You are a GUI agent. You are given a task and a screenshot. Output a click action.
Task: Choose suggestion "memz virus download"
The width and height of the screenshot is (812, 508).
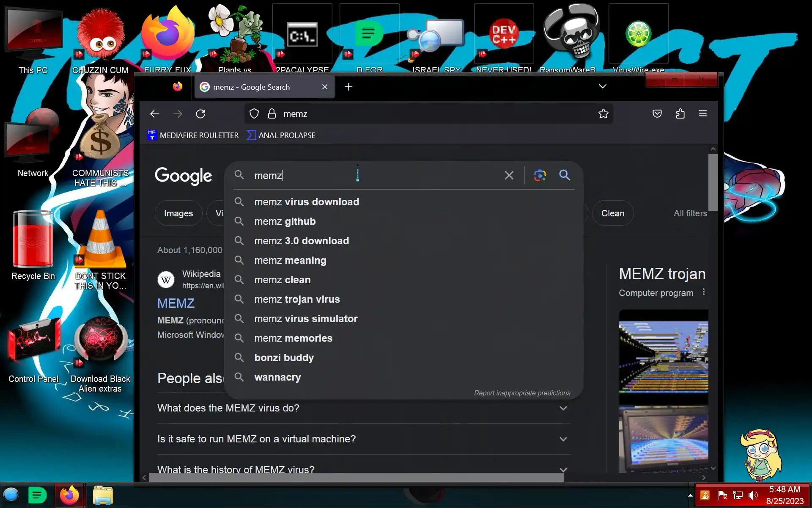tap(306, 202)
